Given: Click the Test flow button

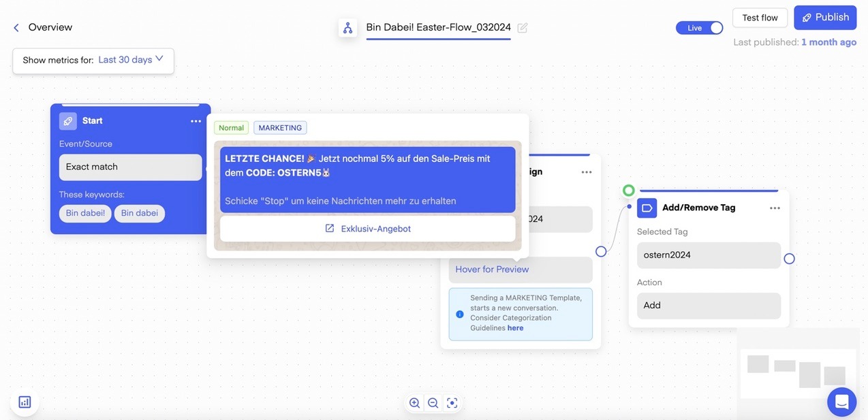Looking at the screenshot, I should click(x=760, y=18).
